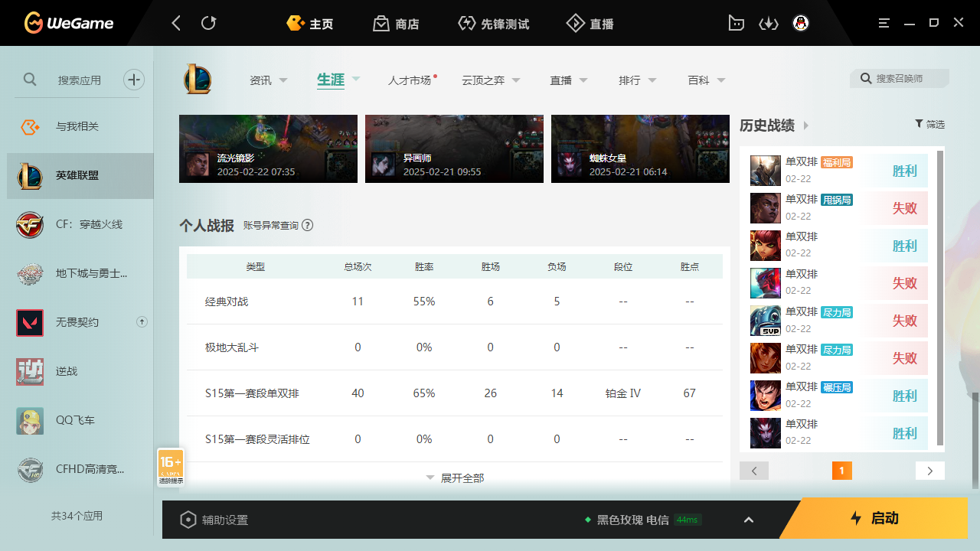The width and height of the screenshot is (980, 551).
Task: Open the 碾压局 victory match
Action: pyautogui.click(x=839, y=396)
